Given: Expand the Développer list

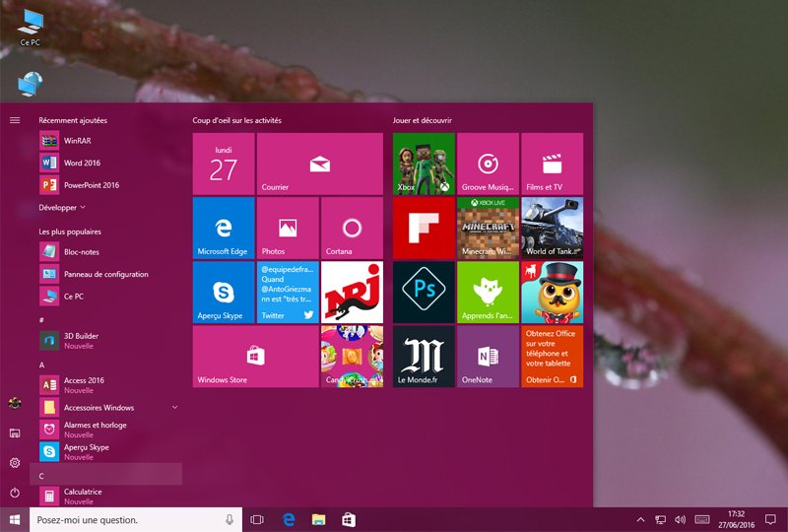Looking at the screenshot, I should (62, 208).
